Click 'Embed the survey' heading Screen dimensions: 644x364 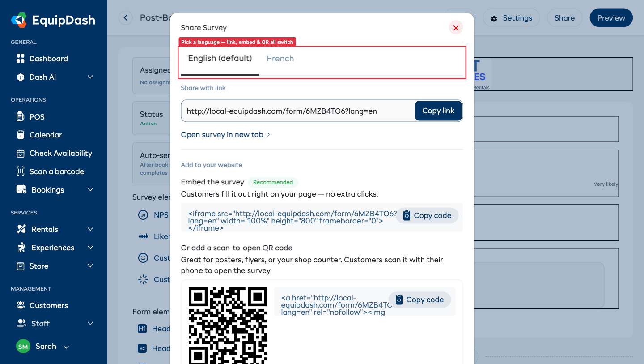[212, 182]
